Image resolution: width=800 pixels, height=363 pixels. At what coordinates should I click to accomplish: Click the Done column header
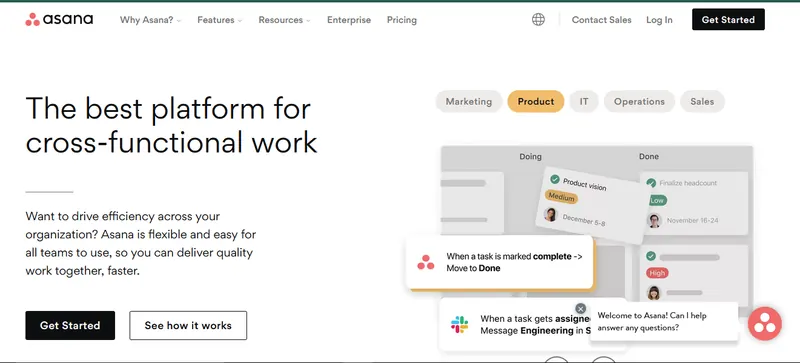[x=649, y=157]
